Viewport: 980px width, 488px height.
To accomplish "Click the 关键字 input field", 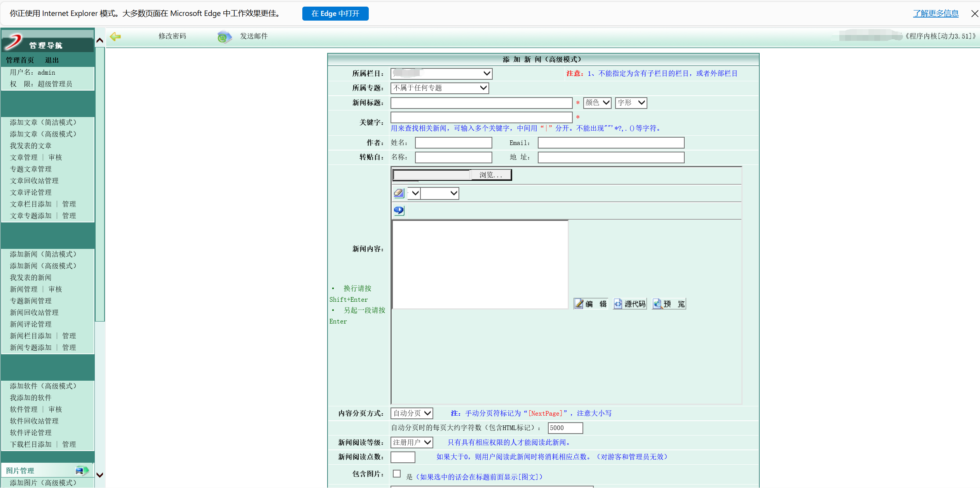I will (481, 117).
